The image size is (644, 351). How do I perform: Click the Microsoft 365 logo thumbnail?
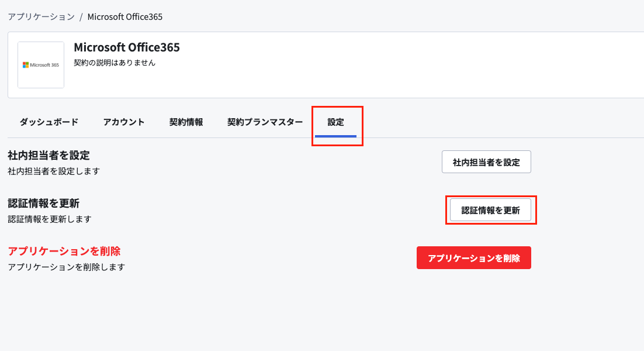click(41, 65)
